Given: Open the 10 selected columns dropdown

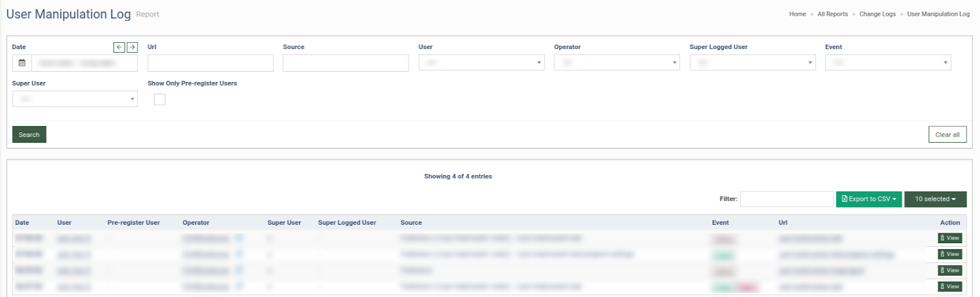Looking at the screenshot, I should 935,199.
